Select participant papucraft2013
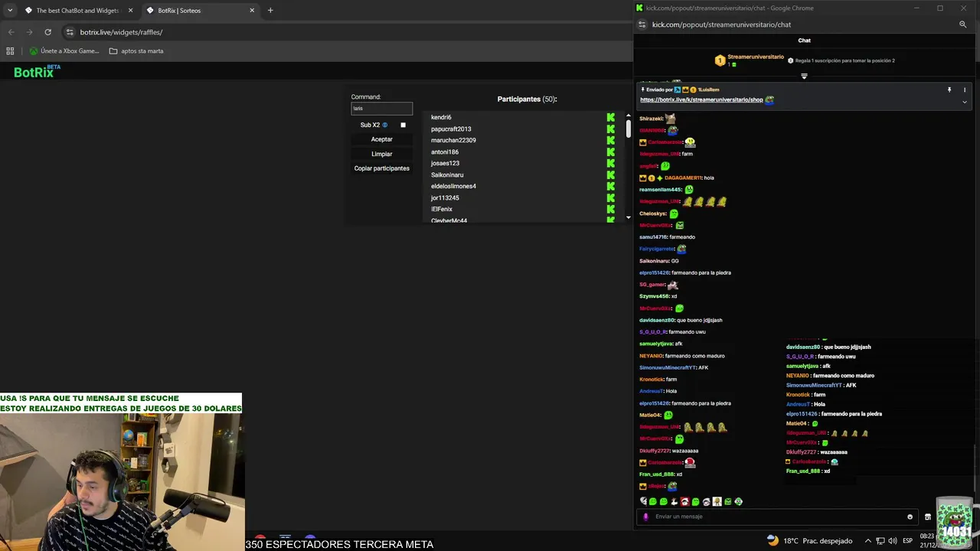Image resolution: width=980 pixels, height=551 pixels. (451, 129)
